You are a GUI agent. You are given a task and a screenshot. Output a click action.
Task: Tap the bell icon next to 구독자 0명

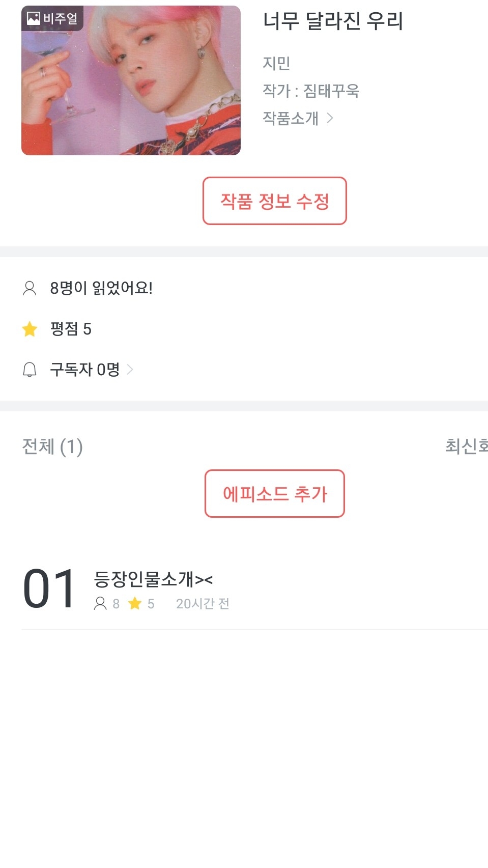(30, 369)
